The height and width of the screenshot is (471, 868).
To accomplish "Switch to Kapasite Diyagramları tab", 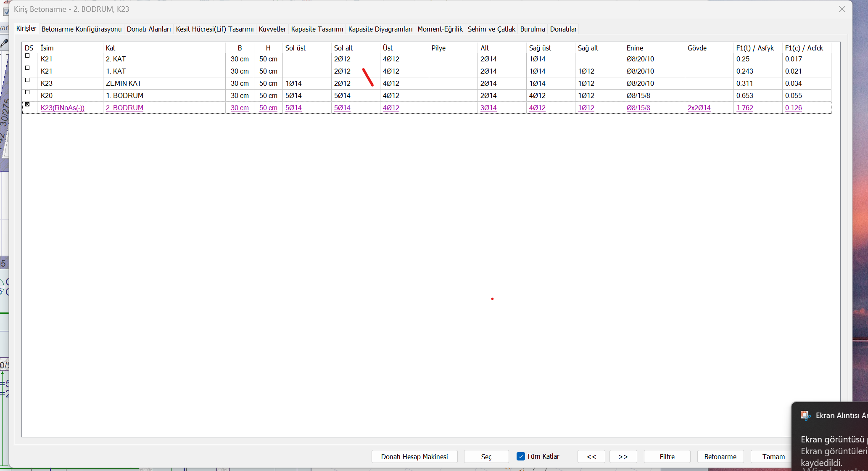I will coord(380,29).
